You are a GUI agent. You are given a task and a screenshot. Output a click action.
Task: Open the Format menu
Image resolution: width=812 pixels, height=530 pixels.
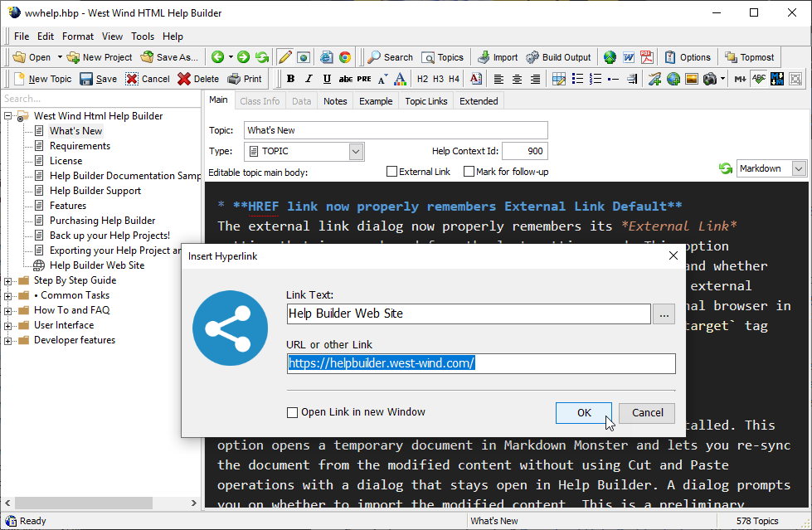78,36
